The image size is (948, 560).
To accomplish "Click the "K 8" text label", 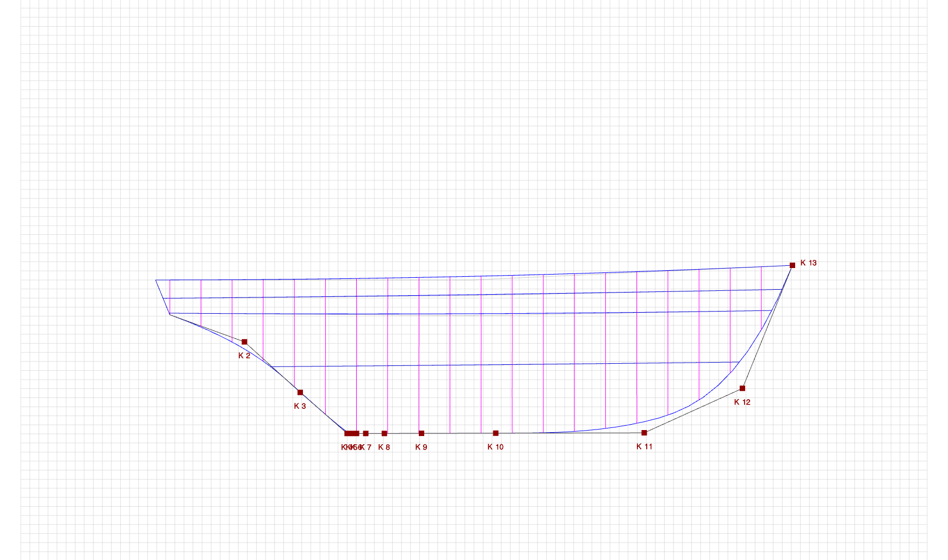I will tap(384, 447).
